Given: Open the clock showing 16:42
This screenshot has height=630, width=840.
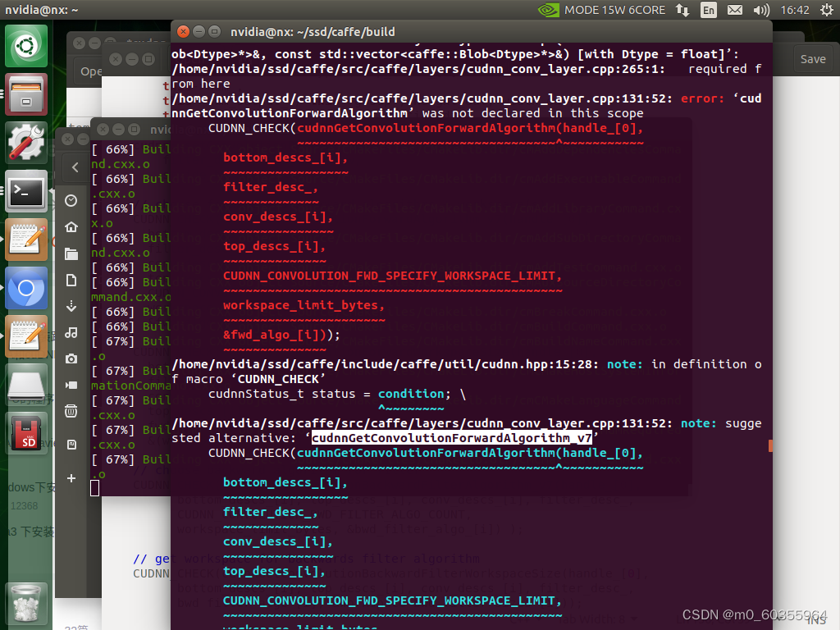Looking at the screenshot, I should click(x=794, y=10).
